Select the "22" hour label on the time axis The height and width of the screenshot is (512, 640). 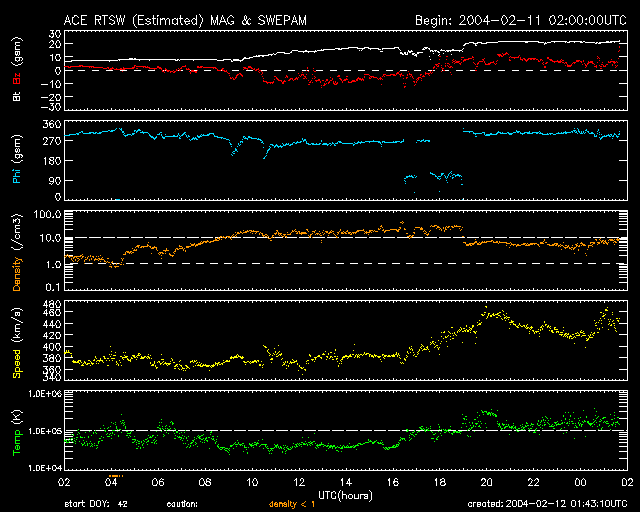533,483
